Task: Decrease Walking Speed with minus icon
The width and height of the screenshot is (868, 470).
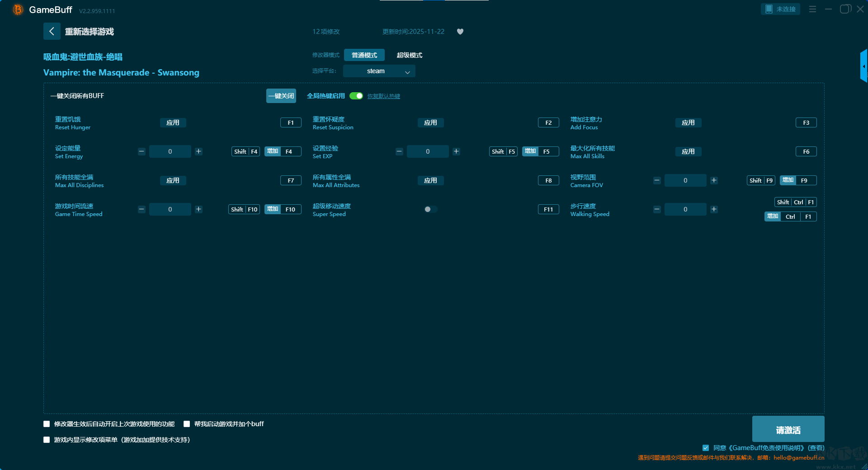Action: coord(657,209)
